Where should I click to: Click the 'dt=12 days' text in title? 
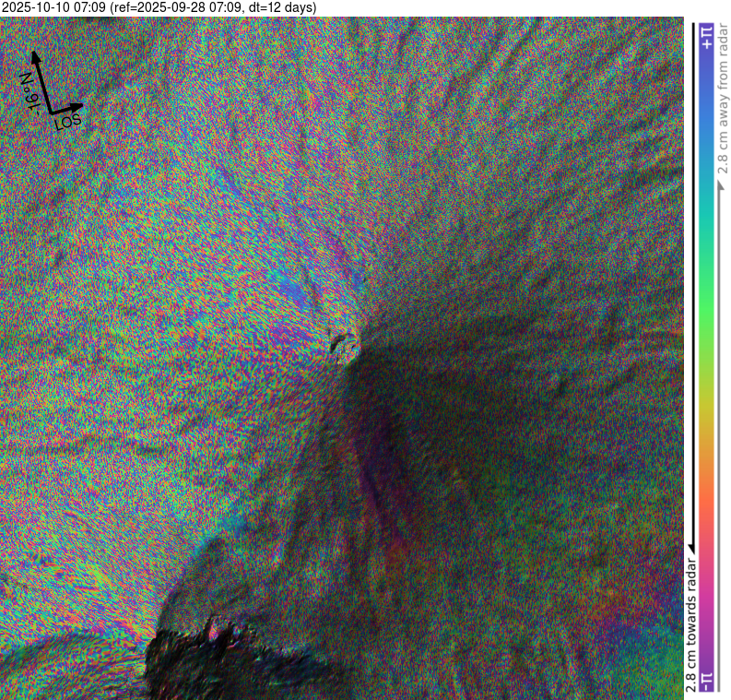point(285,7)
